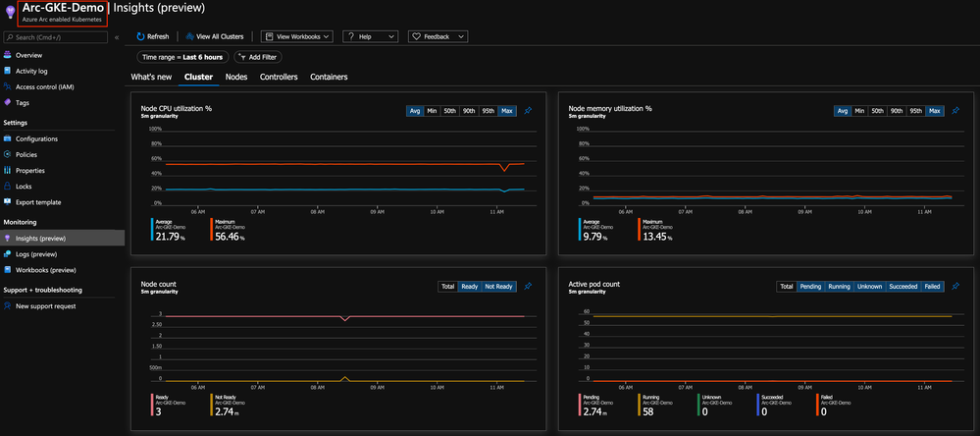The height and width of the screenshot is (436, 980).
Task: Toggle Succeeded on Active pod count chart
Action: click(x=903, y=287)
